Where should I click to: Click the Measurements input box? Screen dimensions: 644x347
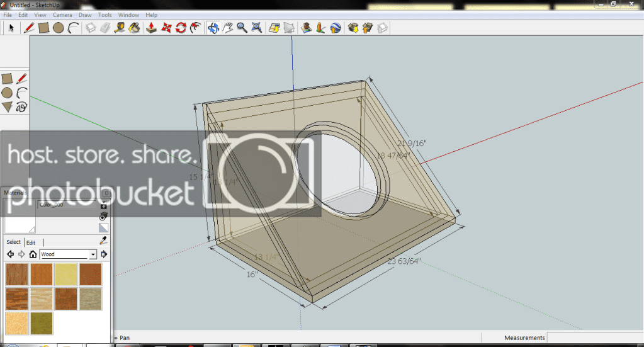tap(595, 338)
